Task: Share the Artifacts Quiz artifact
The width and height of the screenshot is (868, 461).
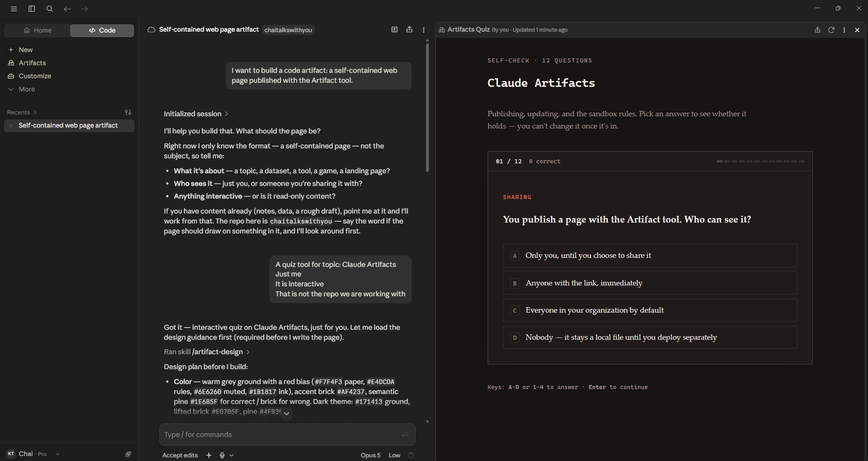Action: (817, 30)
